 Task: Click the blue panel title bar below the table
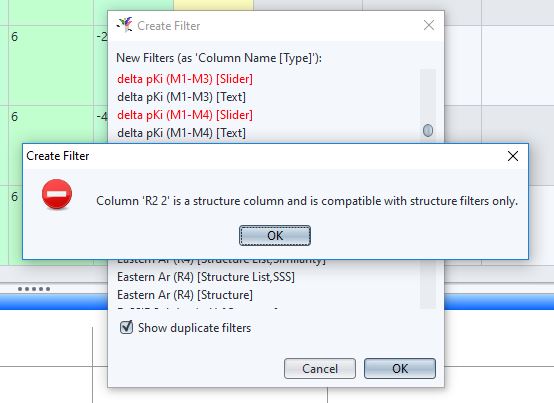53,302
